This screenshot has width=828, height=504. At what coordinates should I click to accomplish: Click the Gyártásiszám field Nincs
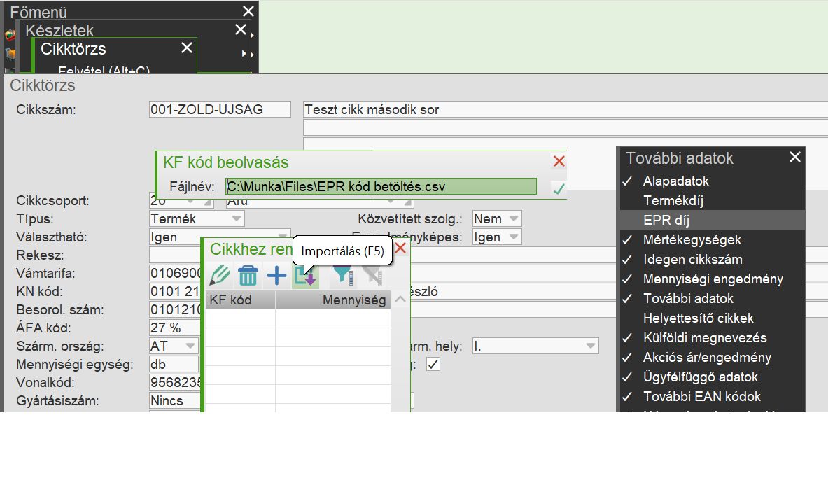175,401
